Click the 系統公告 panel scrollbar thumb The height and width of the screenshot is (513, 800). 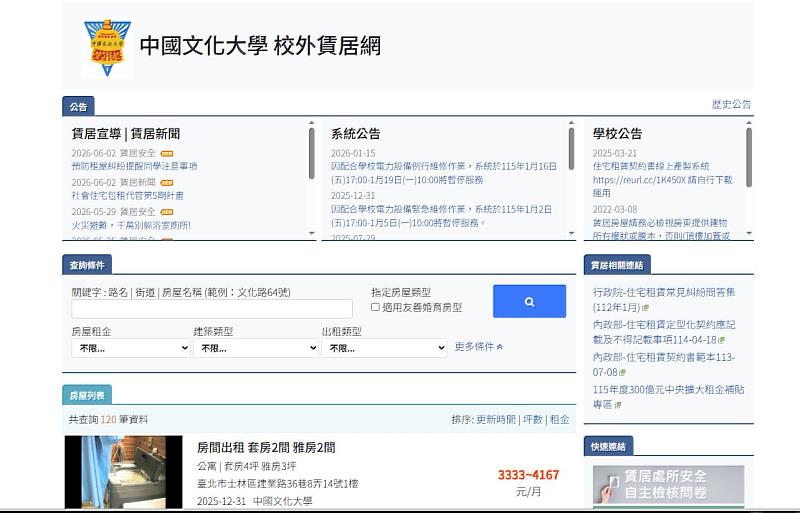click(x=571, y=149)
